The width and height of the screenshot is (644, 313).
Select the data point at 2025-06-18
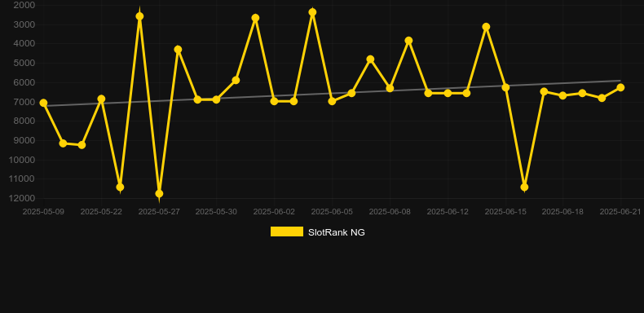click(563, 95)
